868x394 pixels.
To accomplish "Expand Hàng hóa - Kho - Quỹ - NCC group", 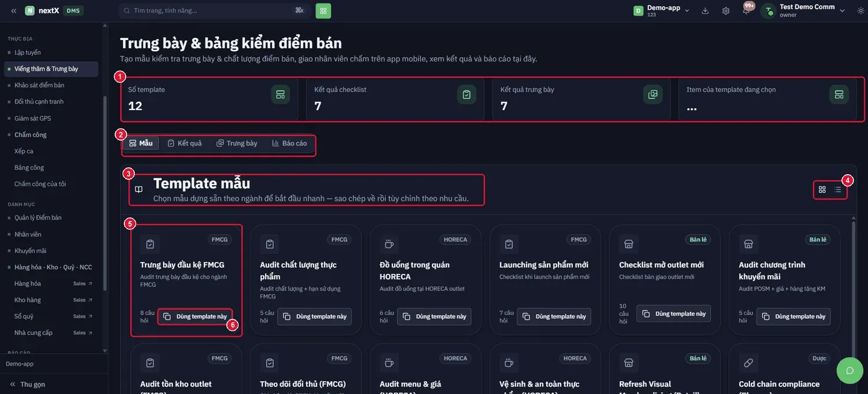I will coord(52,267).
